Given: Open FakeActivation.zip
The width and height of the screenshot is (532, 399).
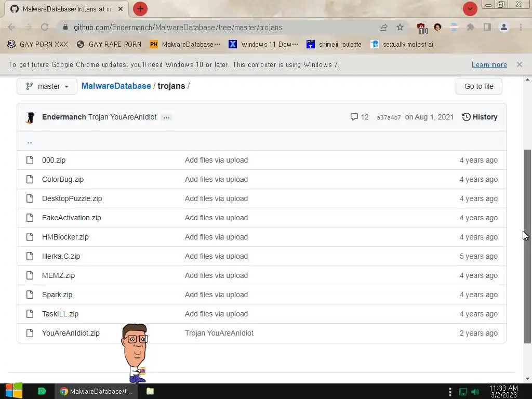Looking at the screenshot, I should [x=72, y=218].
